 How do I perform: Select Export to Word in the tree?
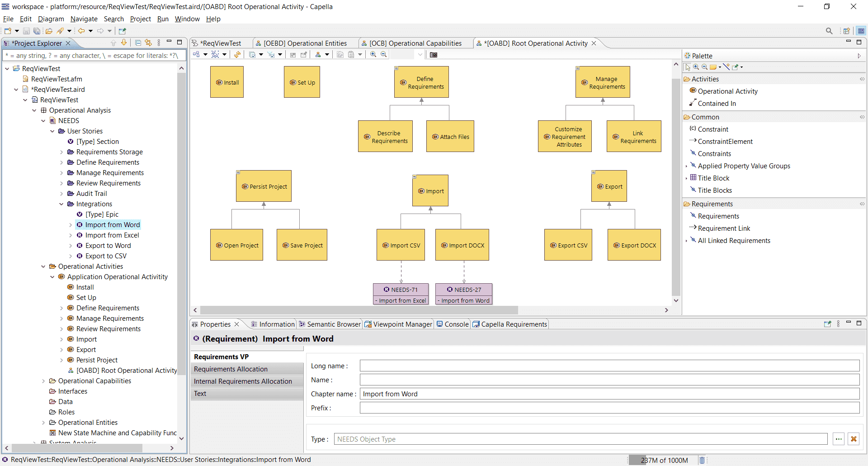[108, 246]
